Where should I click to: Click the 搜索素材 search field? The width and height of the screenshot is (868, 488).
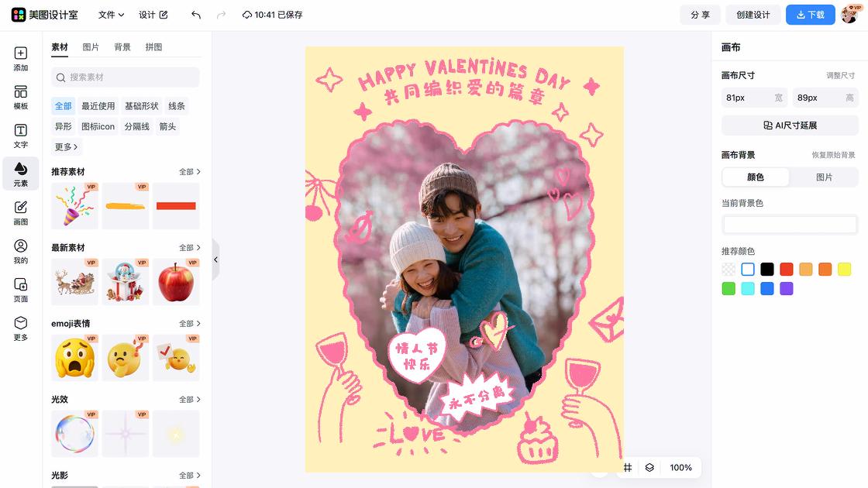[126, 77]
